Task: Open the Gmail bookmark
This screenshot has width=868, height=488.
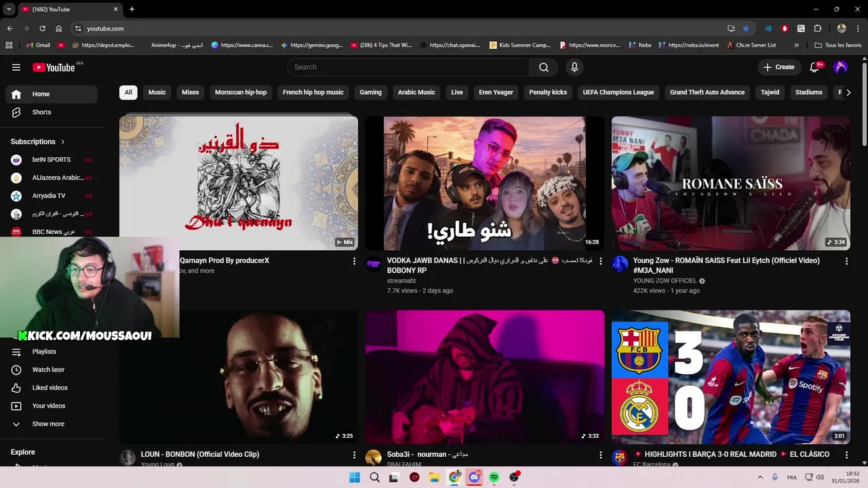Action: tap(37, 45)
